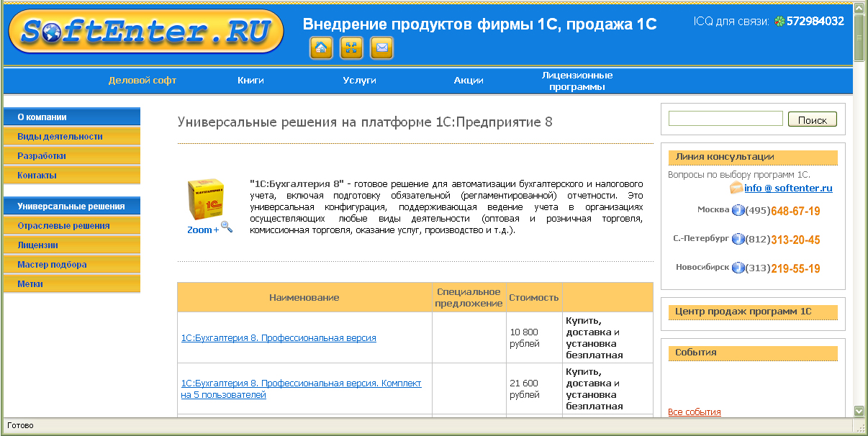Click the search input field
Image resolution: width=868 pixels, height=436 pixels.
(725, 118)
